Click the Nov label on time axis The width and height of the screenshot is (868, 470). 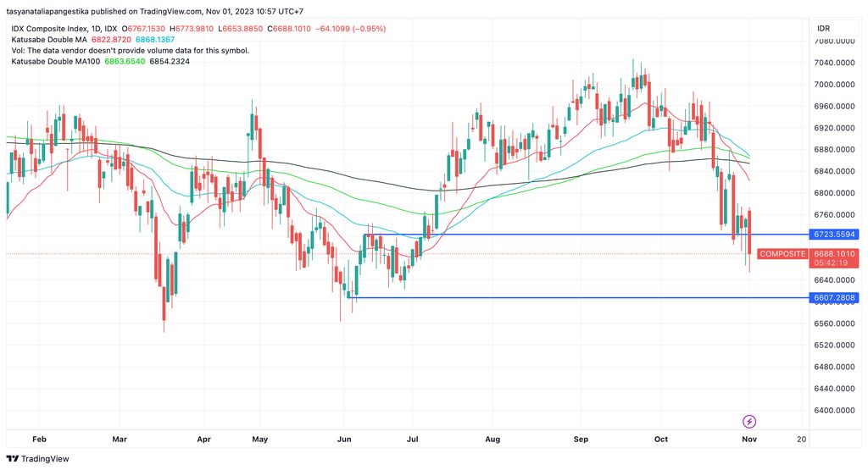[x=749, y=439]
